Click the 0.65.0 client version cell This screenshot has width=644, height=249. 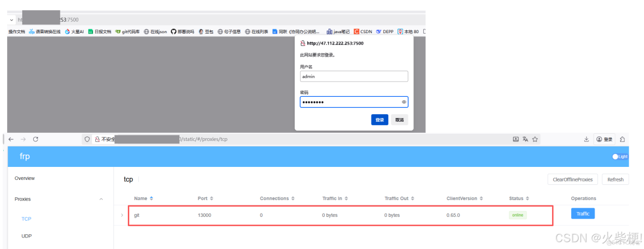pos(453,215)
